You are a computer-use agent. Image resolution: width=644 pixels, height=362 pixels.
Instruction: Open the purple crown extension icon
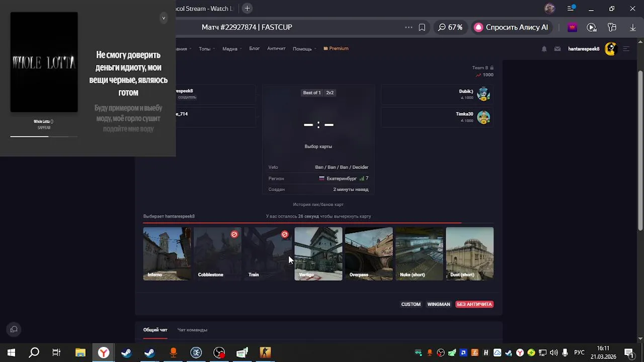point(572,27)
